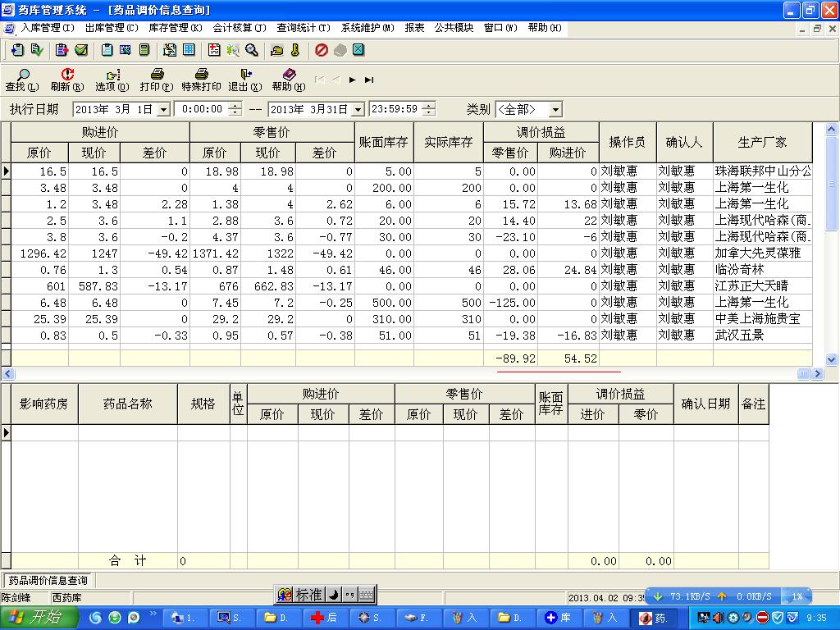Open 帮助 (Help) book icon in toolbar
The image size is (840, 630).
[x=288, y=80]
